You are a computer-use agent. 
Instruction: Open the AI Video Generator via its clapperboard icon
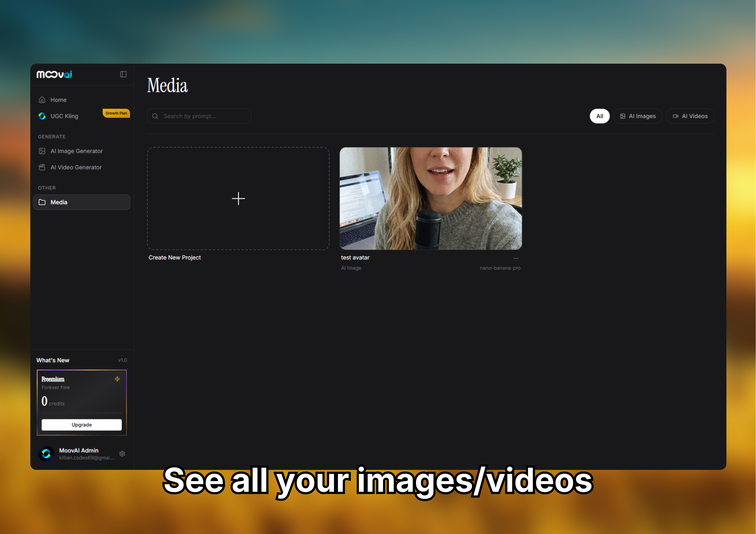pyautogui.click(x=42, y=167)
